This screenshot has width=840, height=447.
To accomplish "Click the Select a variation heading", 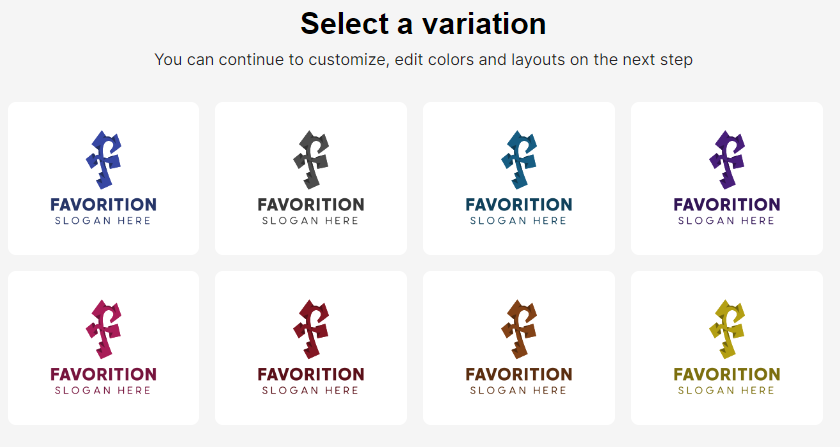I will [x=423, y=24].
